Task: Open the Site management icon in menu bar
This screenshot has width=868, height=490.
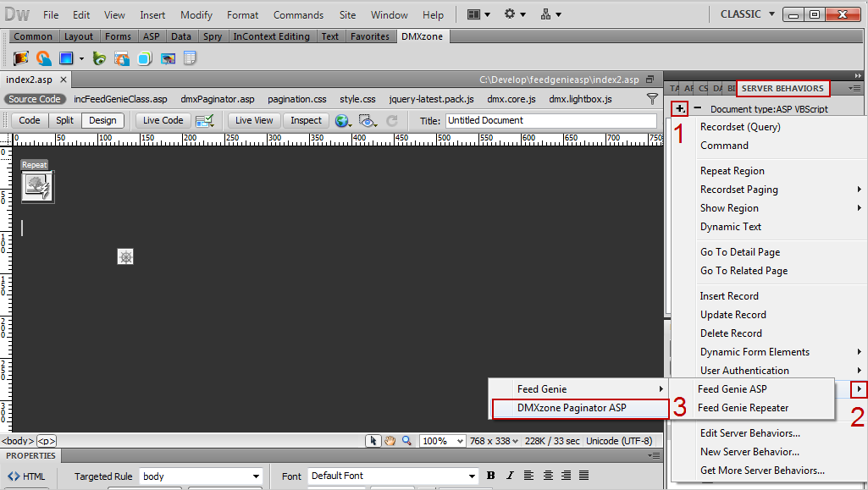Action: tap(550, 14)
